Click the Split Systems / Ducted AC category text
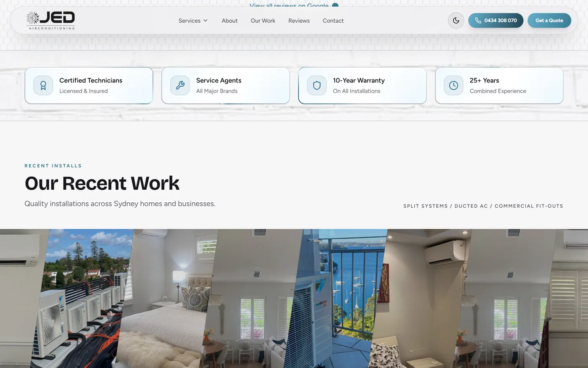The image size is (588, 368). click(483, 206)
